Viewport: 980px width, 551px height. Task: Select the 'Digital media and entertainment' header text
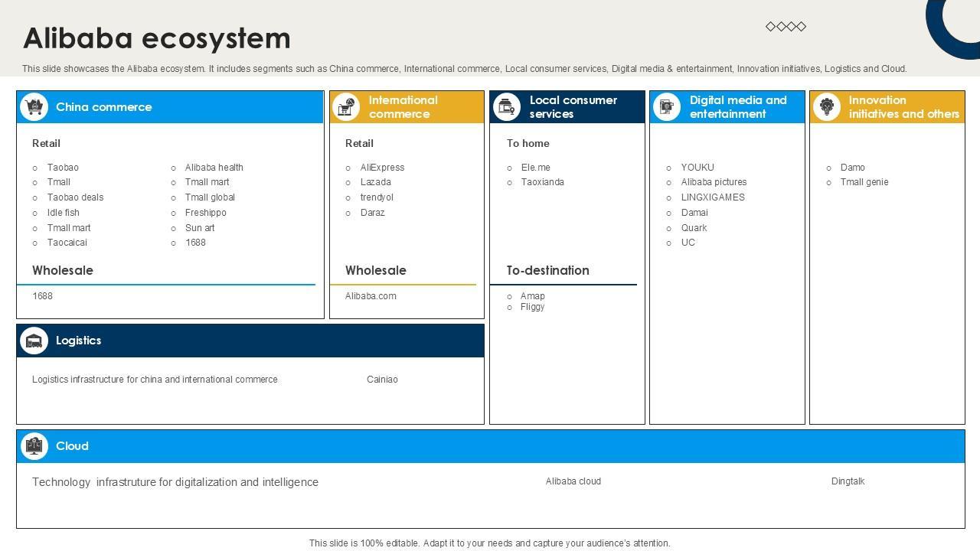(738, 107)
